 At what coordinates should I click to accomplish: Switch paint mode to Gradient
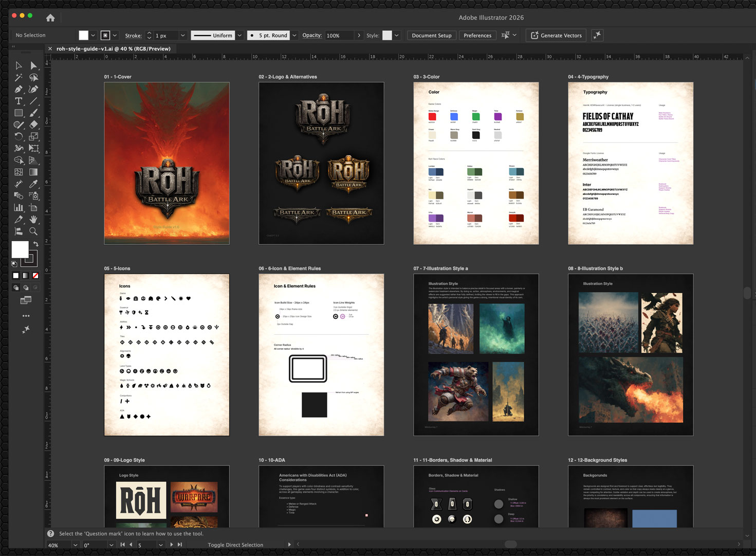[x=26, y=276]
